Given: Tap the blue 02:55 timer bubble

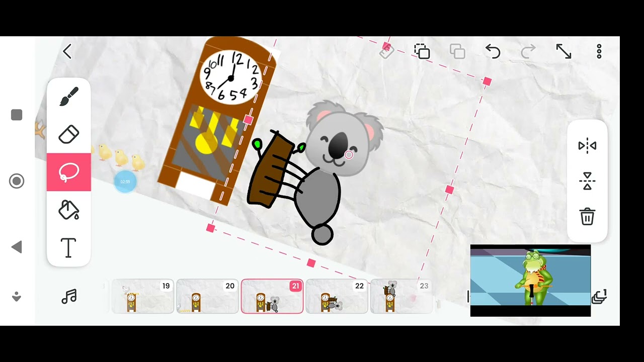Looking at the screenshot, I should 125,182.
